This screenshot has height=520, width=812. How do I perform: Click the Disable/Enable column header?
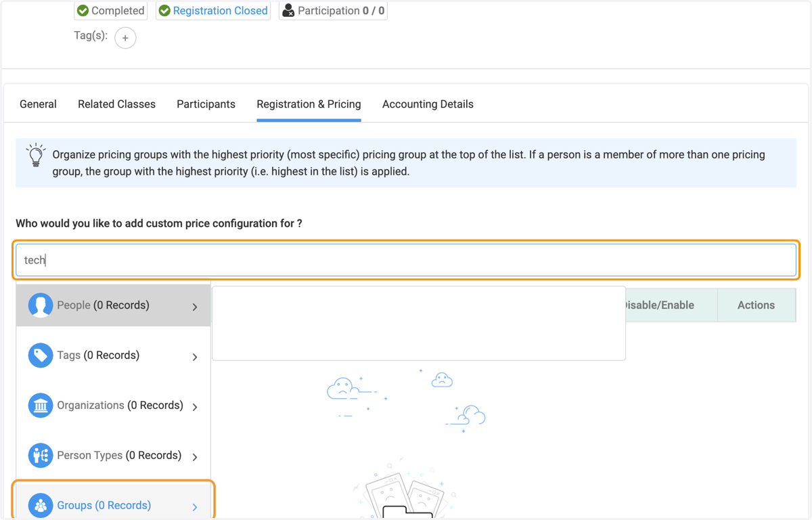671,305
